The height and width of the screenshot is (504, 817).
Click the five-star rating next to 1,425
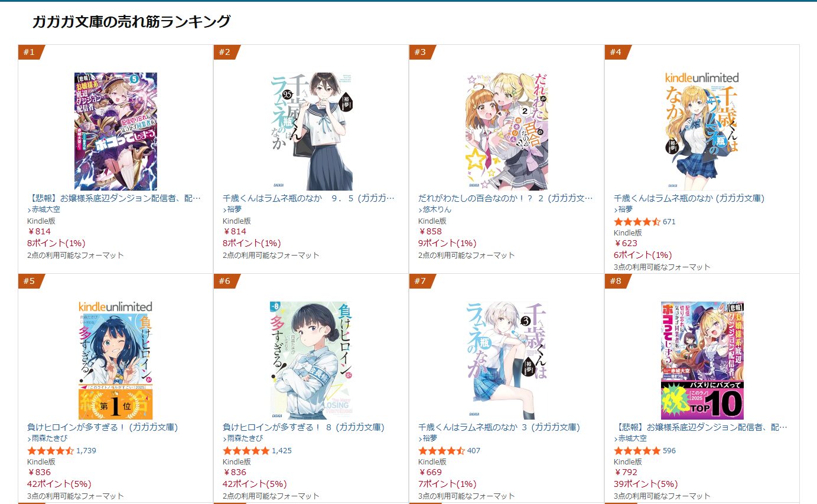click(246, 451)
